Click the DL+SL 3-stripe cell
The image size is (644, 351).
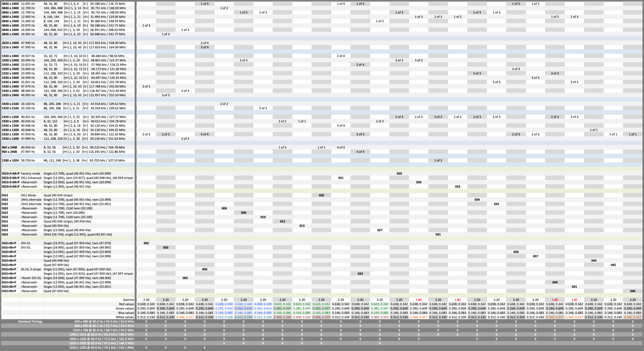point(31,269)
